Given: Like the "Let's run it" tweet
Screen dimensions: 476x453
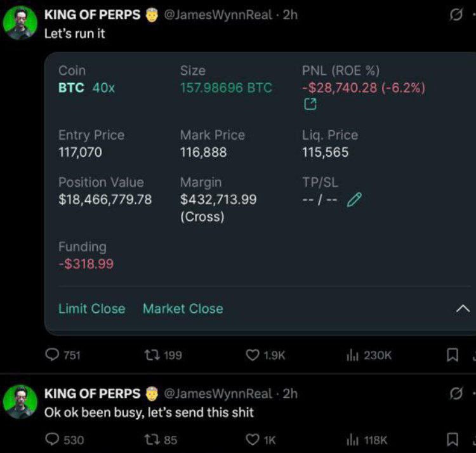Looking at the screenshot, I should tap(265, 355).
